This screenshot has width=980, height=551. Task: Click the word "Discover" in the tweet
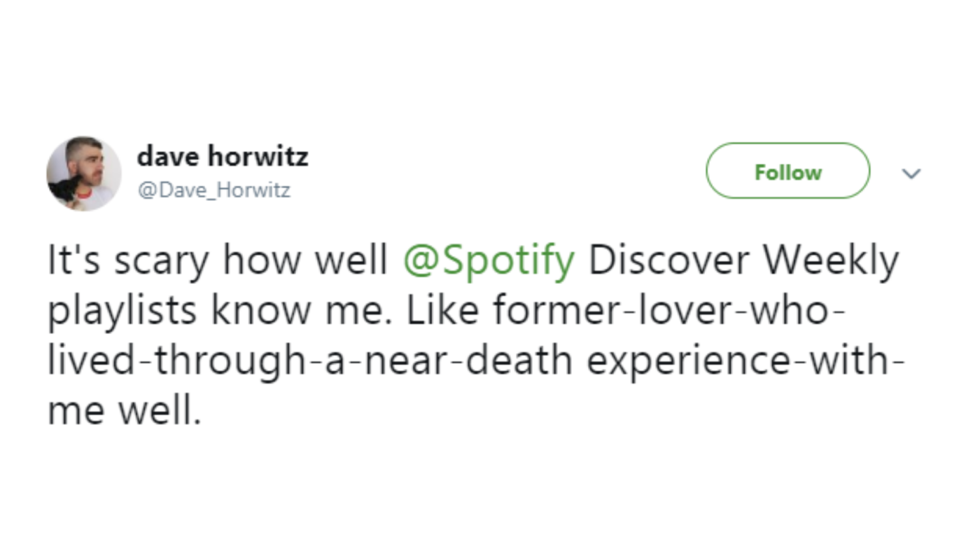coord(669,260)
